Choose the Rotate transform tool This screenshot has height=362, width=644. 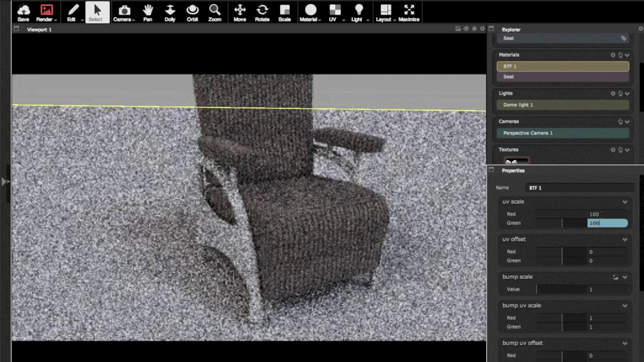pos(262,10)
